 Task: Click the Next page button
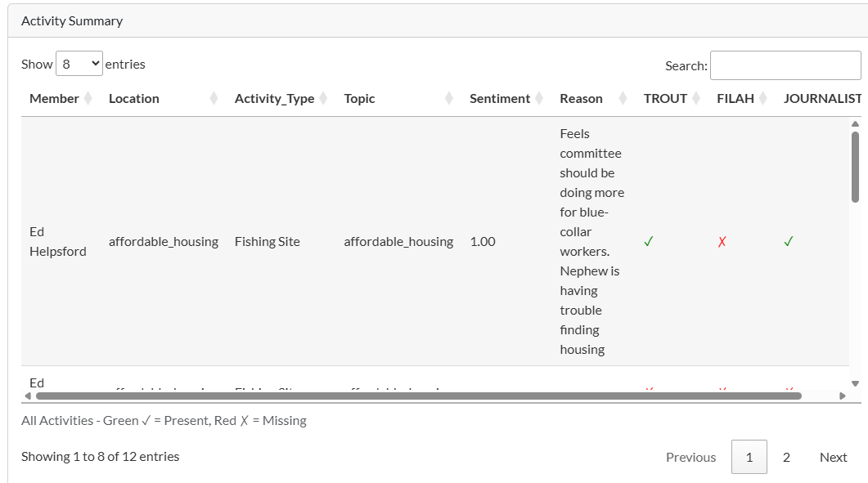tap(833, 458)
